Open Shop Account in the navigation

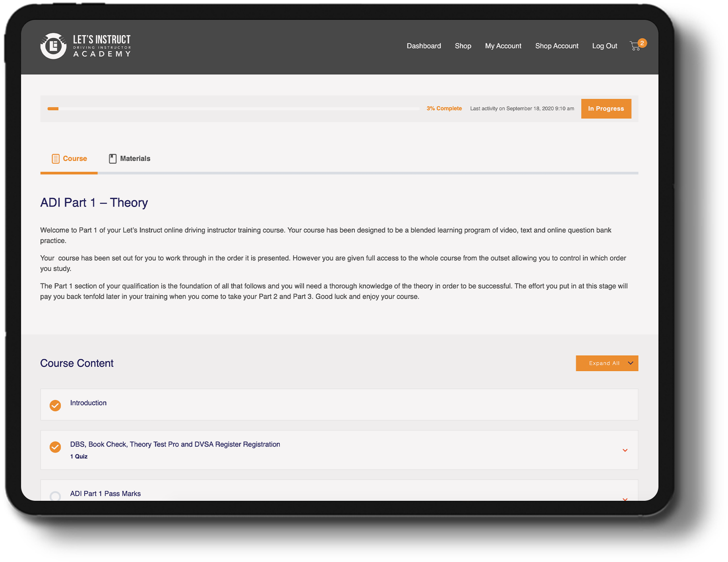tap(556, 46)
